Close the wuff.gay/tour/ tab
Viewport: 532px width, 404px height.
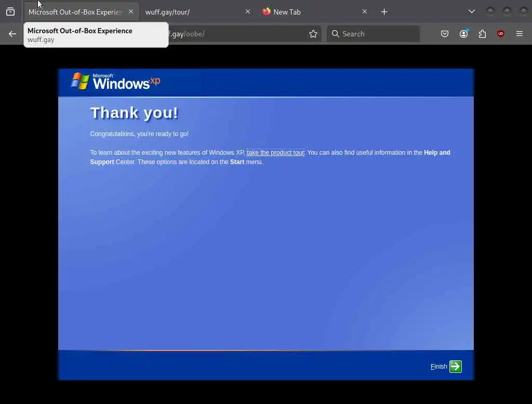click(x=248, y=11)
